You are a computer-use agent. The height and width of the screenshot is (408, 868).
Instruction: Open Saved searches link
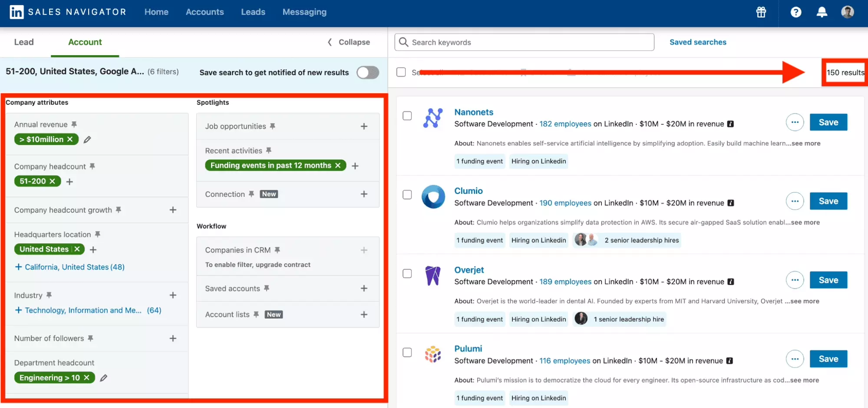(698, 42)
